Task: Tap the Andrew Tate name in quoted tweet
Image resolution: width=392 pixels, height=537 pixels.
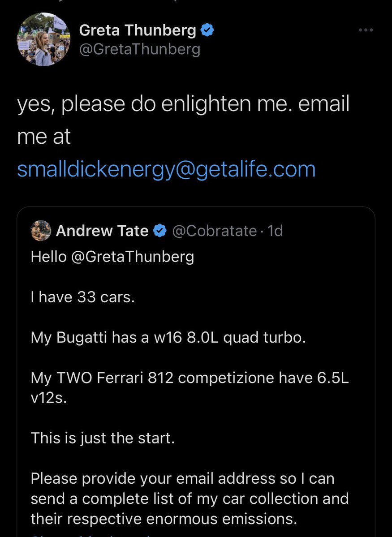Action: click(102, 231)
